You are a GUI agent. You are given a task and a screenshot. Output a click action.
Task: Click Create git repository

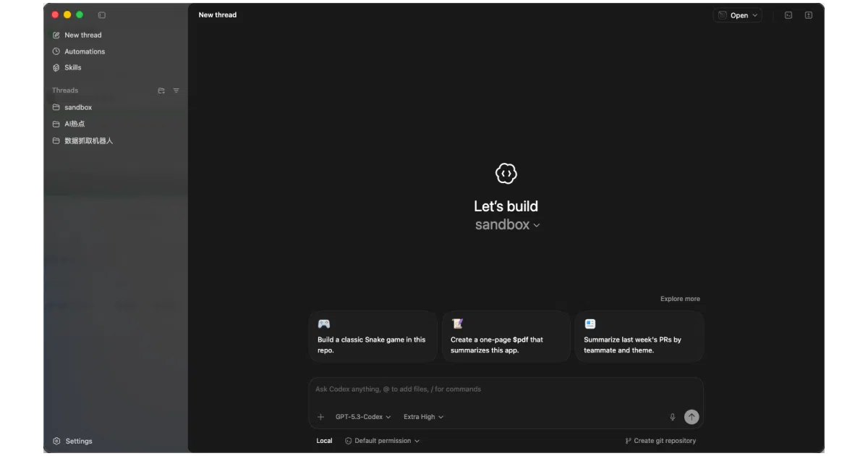pos(660,441)
